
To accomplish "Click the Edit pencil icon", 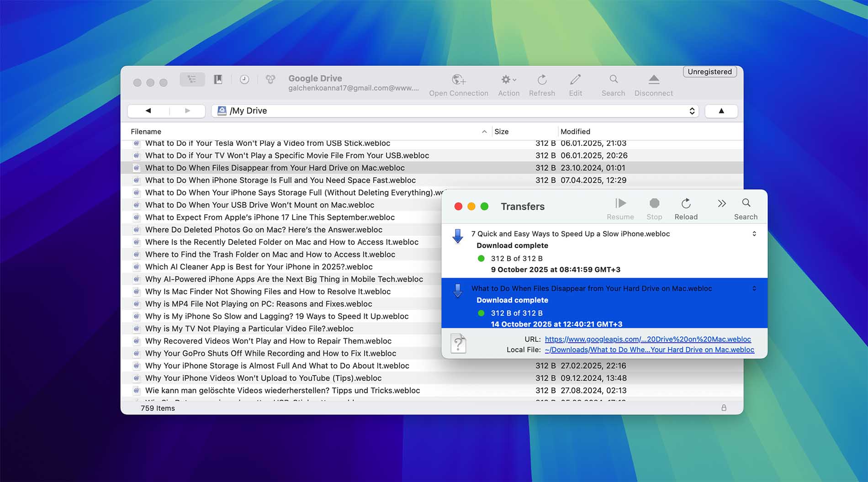I will point(575,80).
